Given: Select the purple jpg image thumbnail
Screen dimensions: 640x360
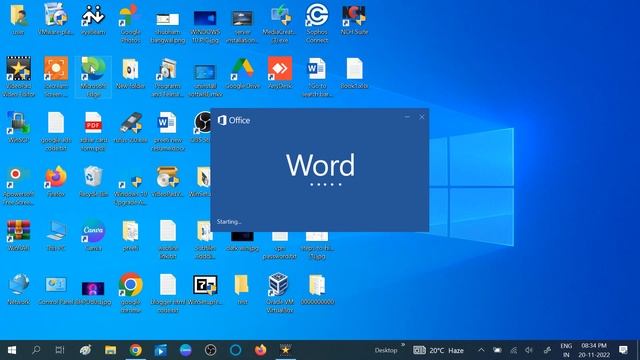Looking at the screenshot, I should (93, 292).
